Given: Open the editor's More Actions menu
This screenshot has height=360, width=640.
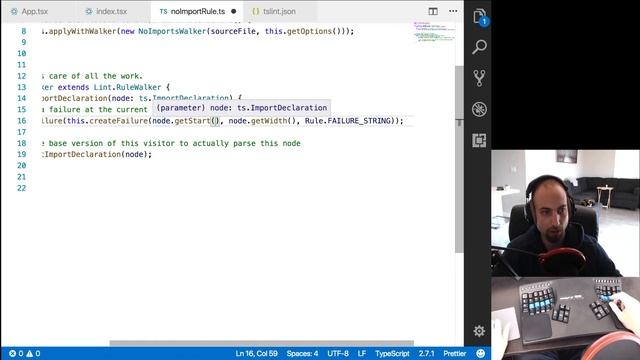Looking at the screenshot, I should (x=453, y=11).
